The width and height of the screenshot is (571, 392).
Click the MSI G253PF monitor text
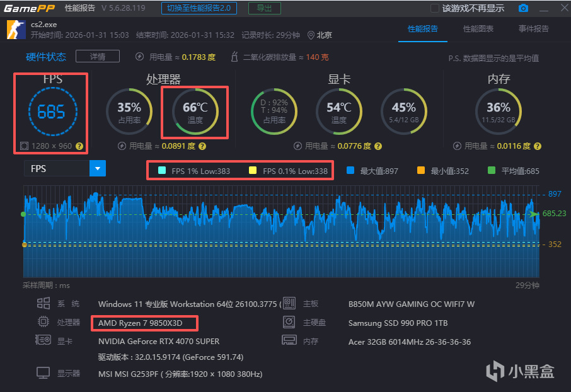pos(180,374)
